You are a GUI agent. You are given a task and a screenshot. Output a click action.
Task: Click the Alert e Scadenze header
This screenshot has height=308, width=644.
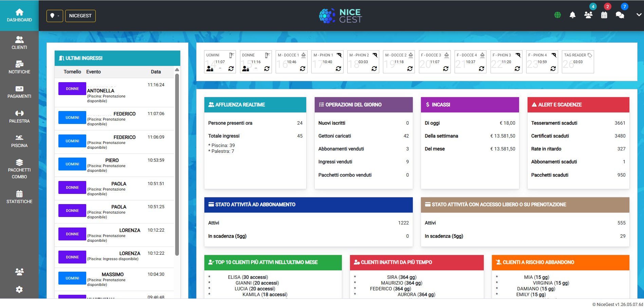click(578, 105)
